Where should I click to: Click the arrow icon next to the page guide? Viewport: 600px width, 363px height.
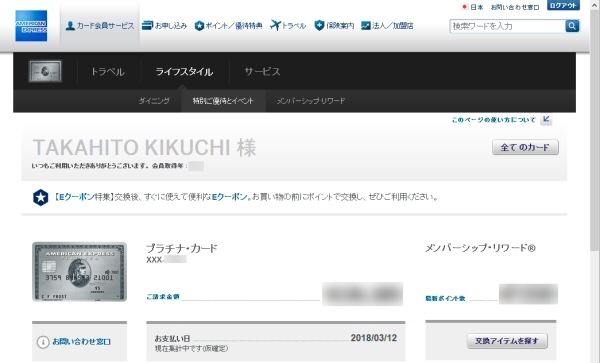[x=546, y=119]
